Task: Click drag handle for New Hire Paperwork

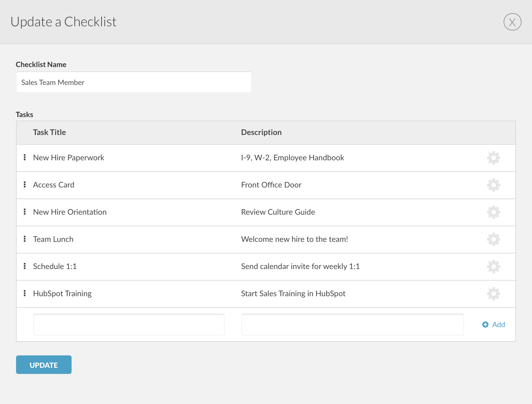Action: [x=25, y=157]
